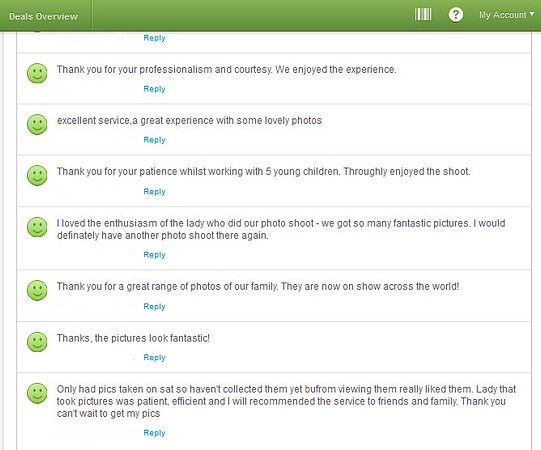Screen dimensions: 541x450
Task: Click smiley beside 5 young children review
Action: 37,175
